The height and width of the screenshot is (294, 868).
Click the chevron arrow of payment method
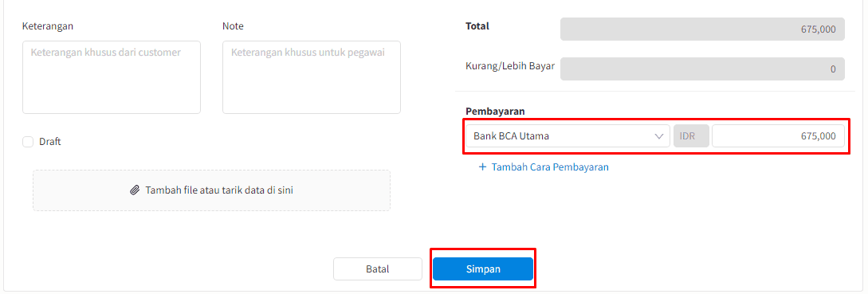point(658,135)
